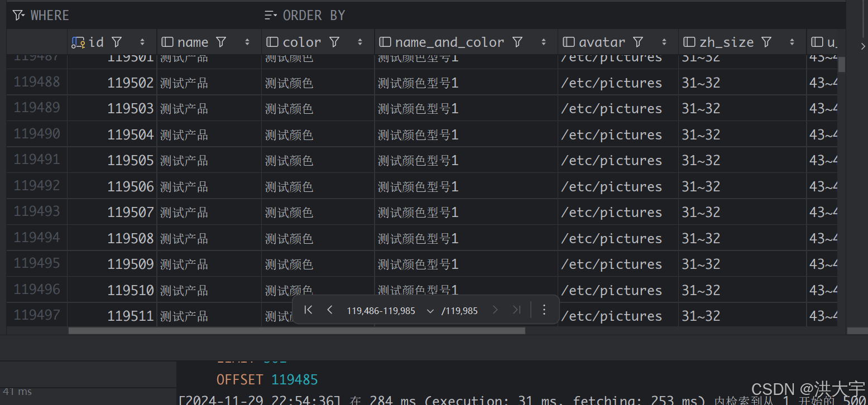Click the WHERE filter icon
Screen dimensions: 868x405
19,15
